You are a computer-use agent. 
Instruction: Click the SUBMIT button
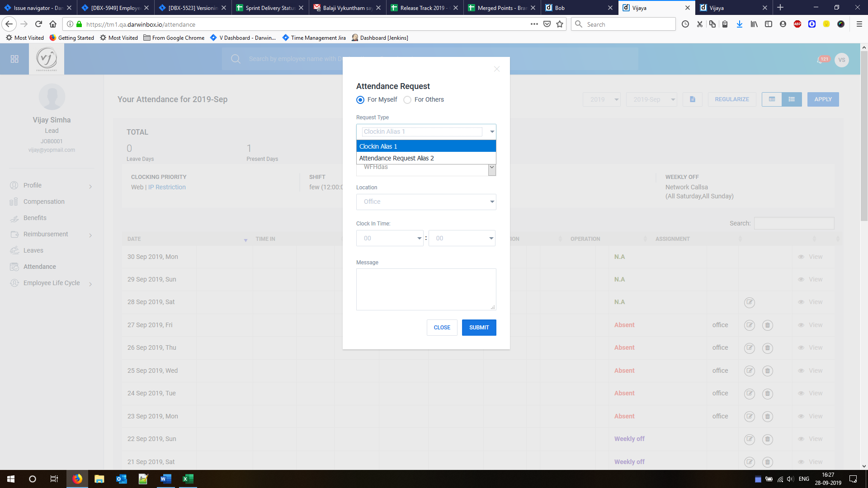tap(479, 328)
